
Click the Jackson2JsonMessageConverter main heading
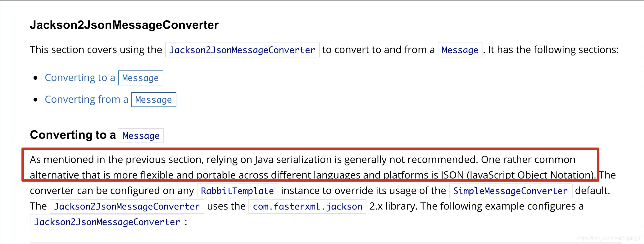pyautogui.click(x=124, y=25)
